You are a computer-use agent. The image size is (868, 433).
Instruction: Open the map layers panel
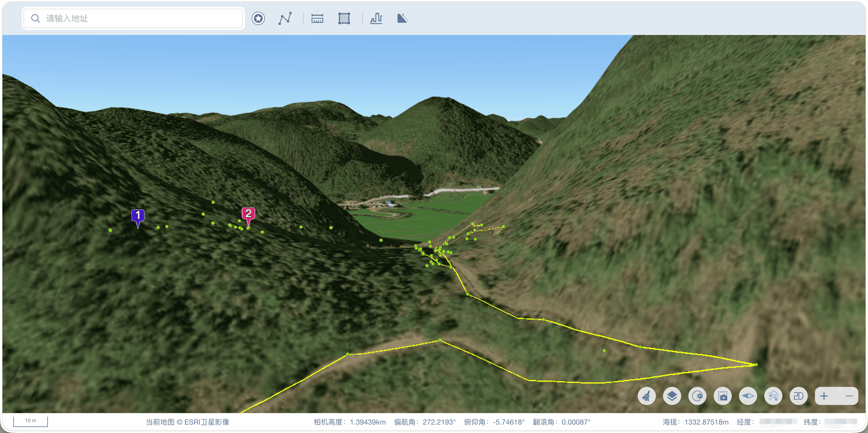tap(672, 396)
